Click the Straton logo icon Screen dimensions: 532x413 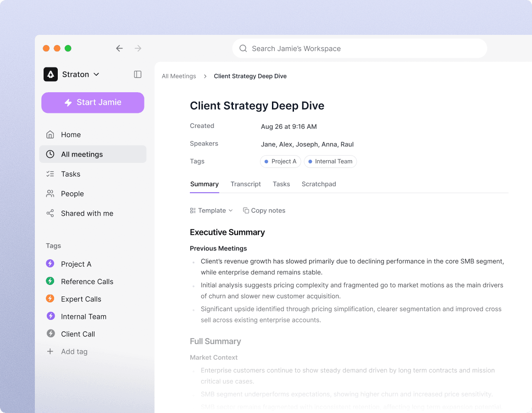coord(50,74)
